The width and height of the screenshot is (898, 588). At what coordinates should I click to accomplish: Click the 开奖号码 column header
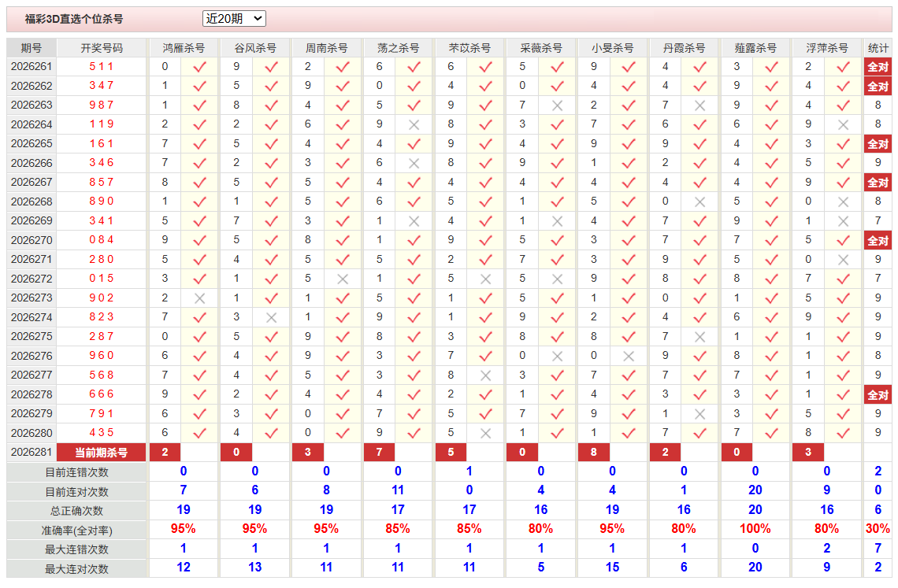[102, 48]
